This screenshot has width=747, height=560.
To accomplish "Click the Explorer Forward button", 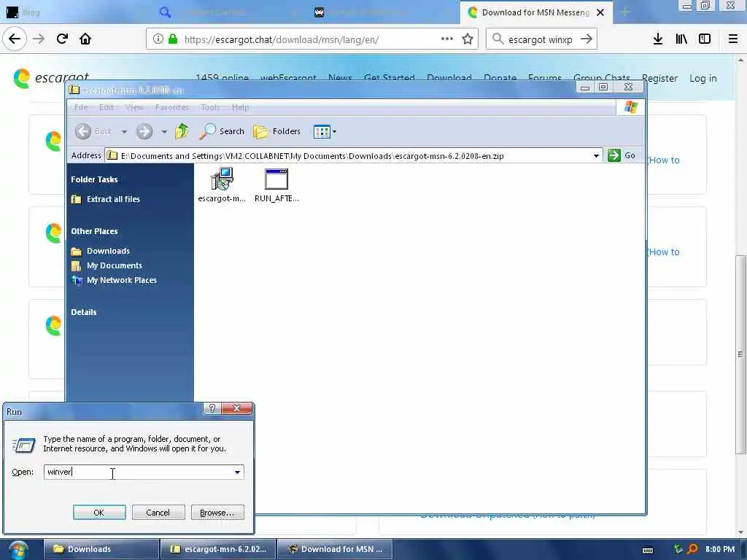I will click(x=144, y=131).
